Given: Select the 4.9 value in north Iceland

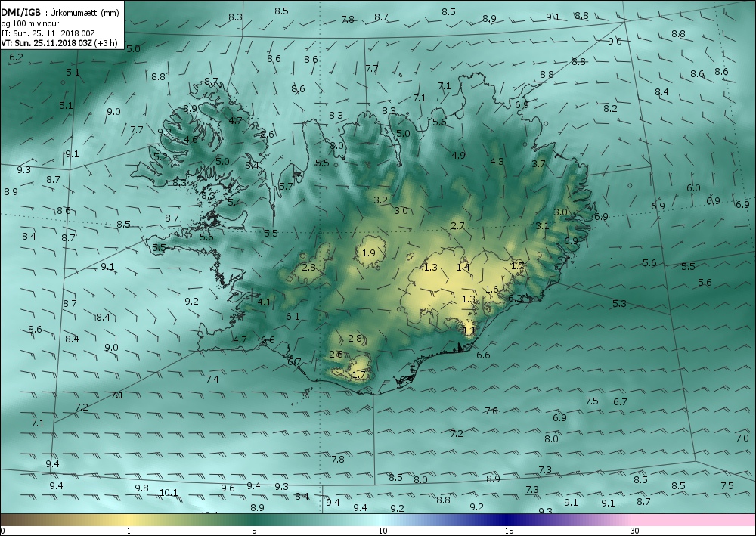Looking at the screenshot, I should tap(459, 155).
